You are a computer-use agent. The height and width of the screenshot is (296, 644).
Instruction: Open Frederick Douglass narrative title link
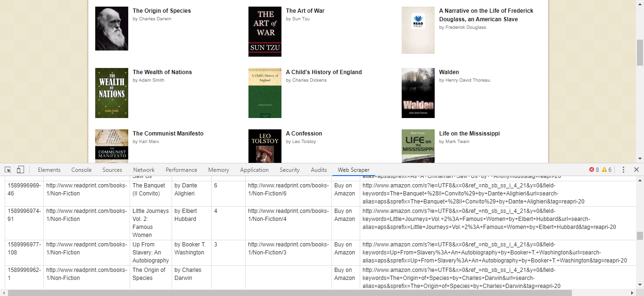(x=486, y=15)
